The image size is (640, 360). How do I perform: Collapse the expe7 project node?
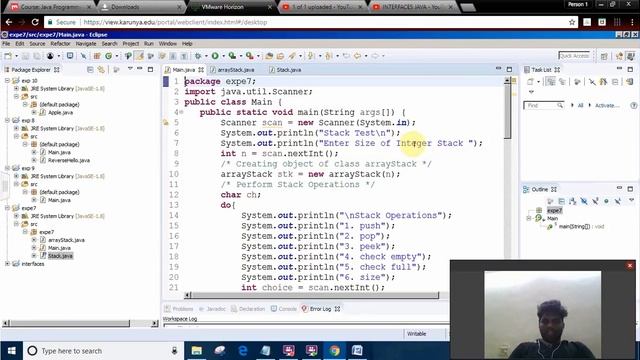(7, 208)
